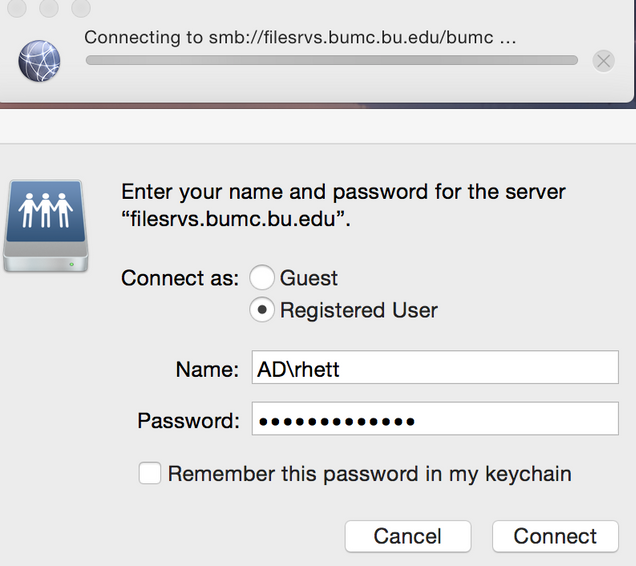Click the Enter your name and password heading
The width and height of the screenshot is (636, 566).
coord(343,205)
